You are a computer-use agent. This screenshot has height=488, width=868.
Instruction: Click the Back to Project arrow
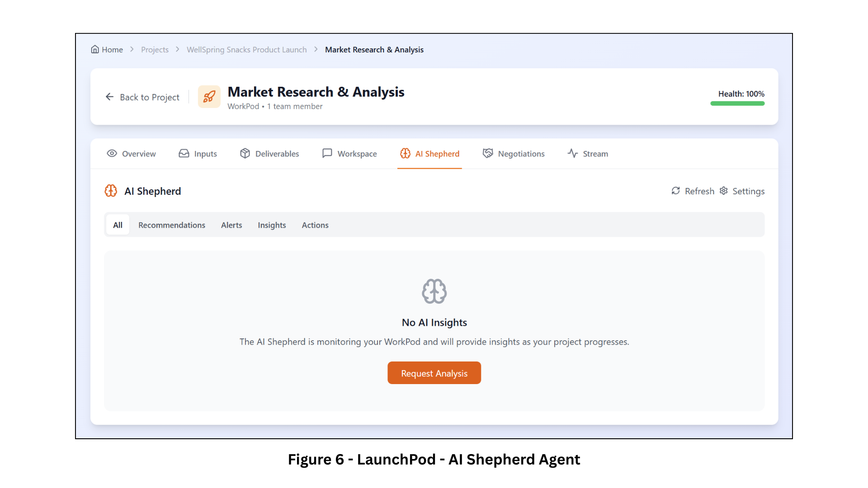pos(109,97)
